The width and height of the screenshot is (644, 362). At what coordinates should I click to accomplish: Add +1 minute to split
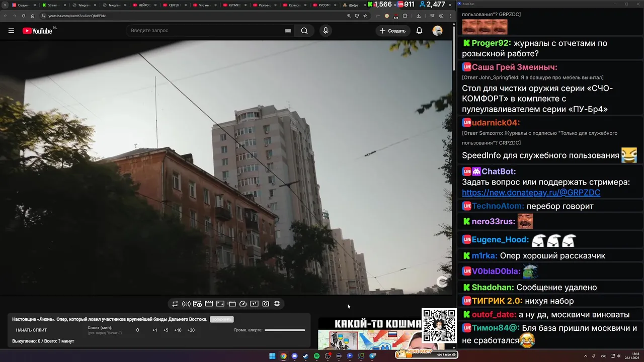(154, 330)
